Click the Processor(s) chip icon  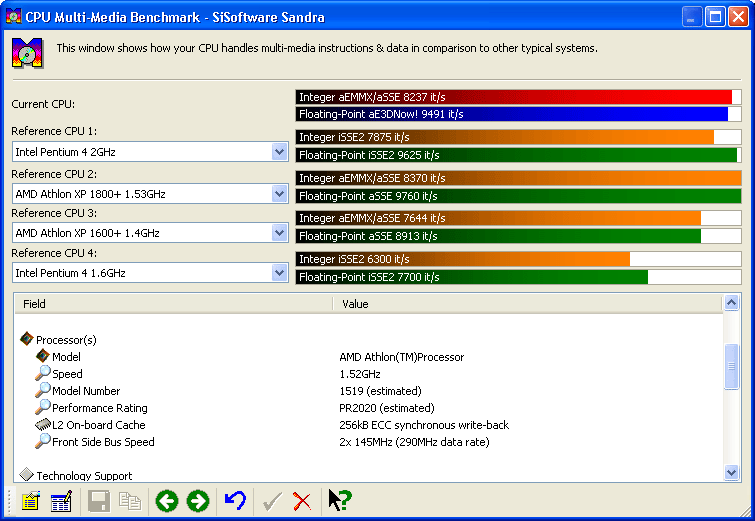26,339
